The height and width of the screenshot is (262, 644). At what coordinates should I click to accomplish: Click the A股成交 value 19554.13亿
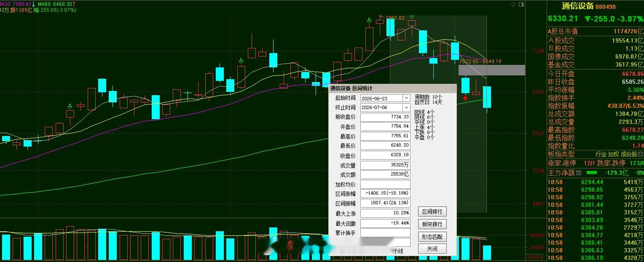(x=628, y=41)
